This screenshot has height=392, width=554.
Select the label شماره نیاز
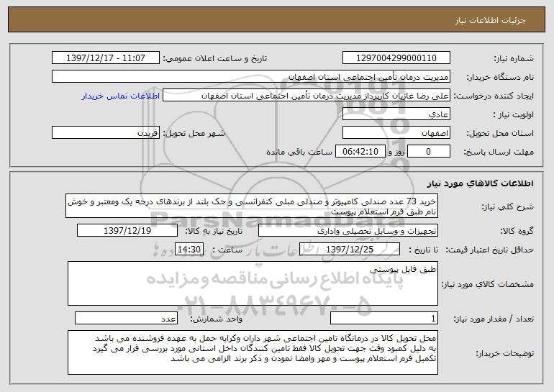pos(514,58)
